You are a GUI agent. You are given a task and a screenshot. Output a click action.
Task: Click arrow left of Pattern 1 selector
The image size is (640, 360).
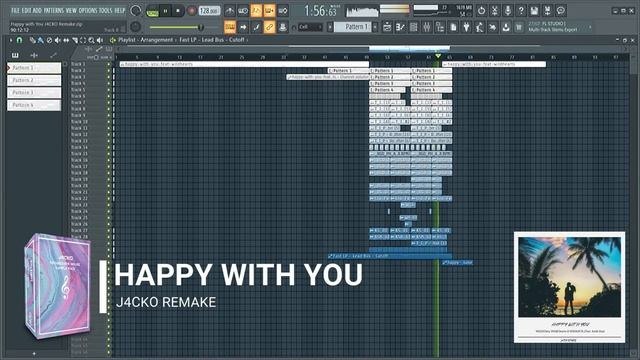330,27
